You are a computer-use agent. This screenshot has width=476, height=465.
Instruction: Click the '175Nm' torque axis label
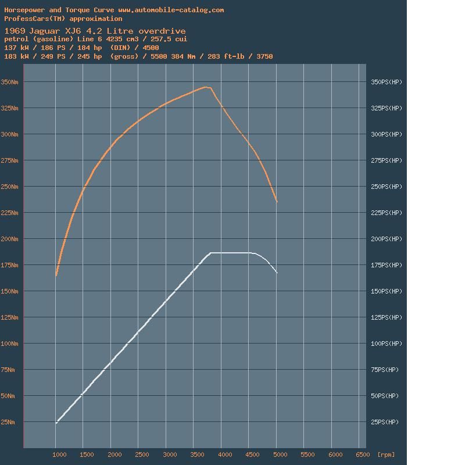click(9, 265)
